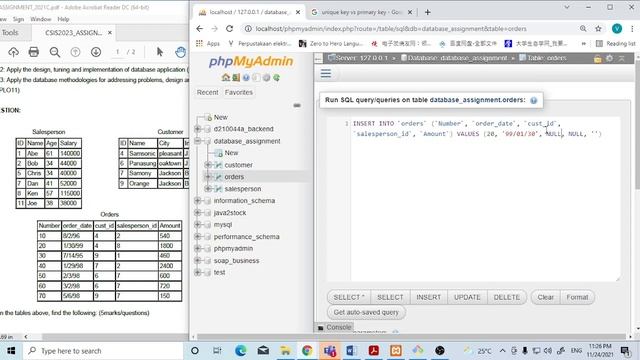Open XAMPP icon in taskbar
Viewport: 640px width, 360px height.
click(396, 351)
